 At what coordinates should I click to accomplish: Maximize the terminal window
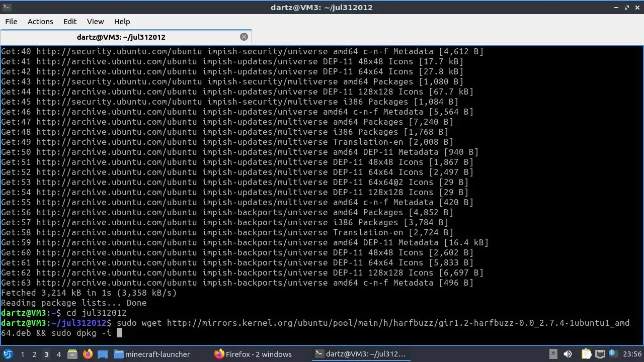(627, 8)
